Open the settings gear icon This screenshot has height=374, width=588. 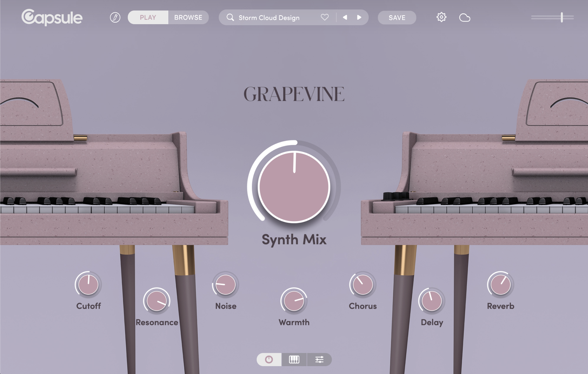(441, 17)
